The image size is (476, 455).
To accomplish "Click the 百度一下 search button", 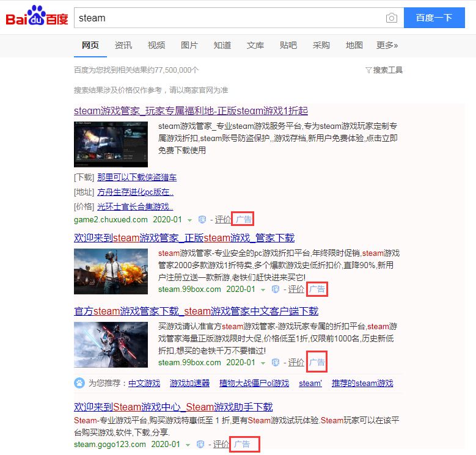I will point(434,18).
